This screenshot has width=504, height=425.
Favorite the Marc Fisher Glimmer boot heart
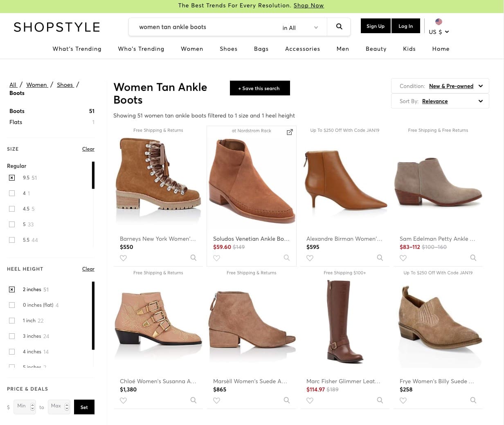point(310,400)
